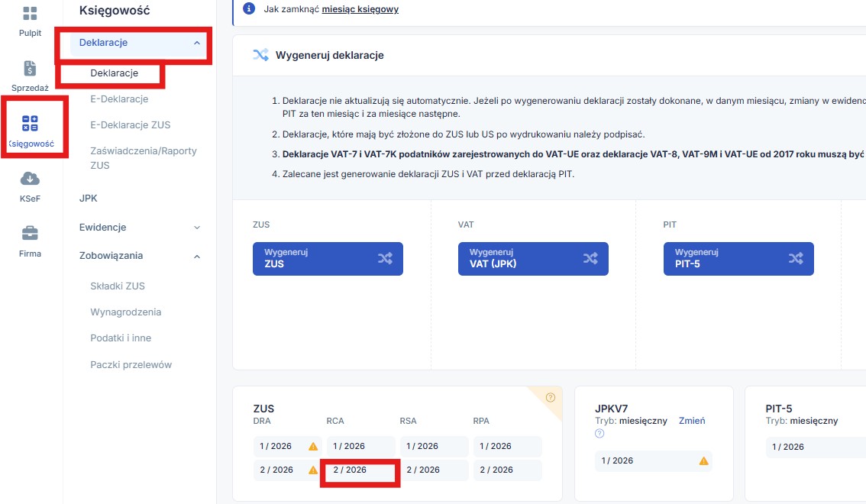Image resolution: width=866 pixels, height=504 pixels.
Task: Open Składki ZUS in the sidebar
Action: tap(118, 286)
